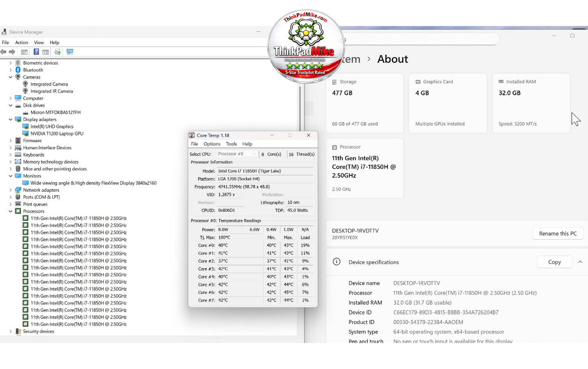Image resolution: width=588 pixels, height=369 pixels.
Task: Collapse the Processors tree node
Action: tap(11, 211)
